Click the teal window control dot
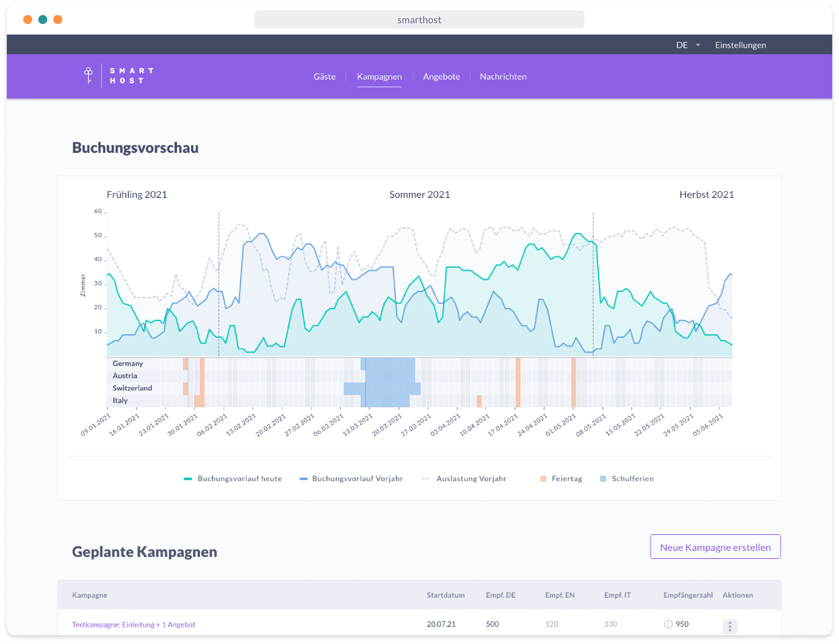Screen dimensions: 839x644 click(x=43, y=20)
